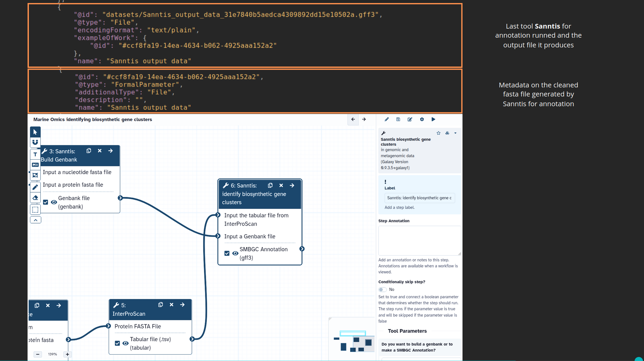Screen dimensions: 644x361
Task: Click the Tool Parameters section heading
Action: coord(407,331)
